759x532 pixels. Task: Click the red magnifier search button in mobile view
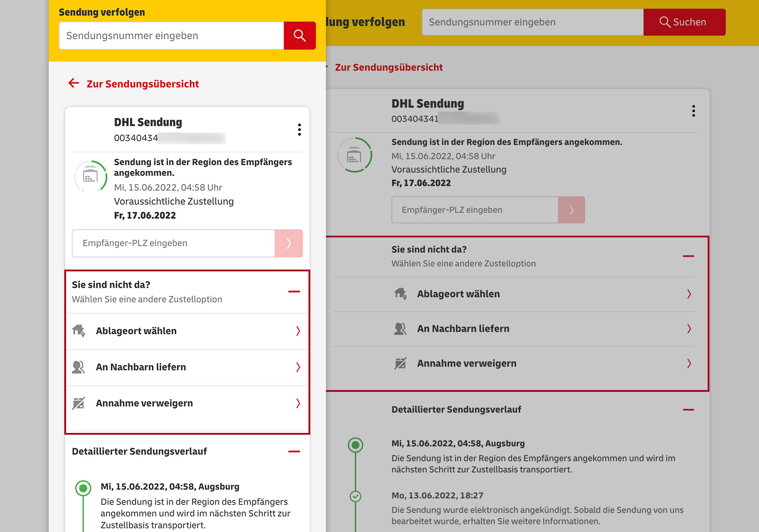tap(300, 36)
